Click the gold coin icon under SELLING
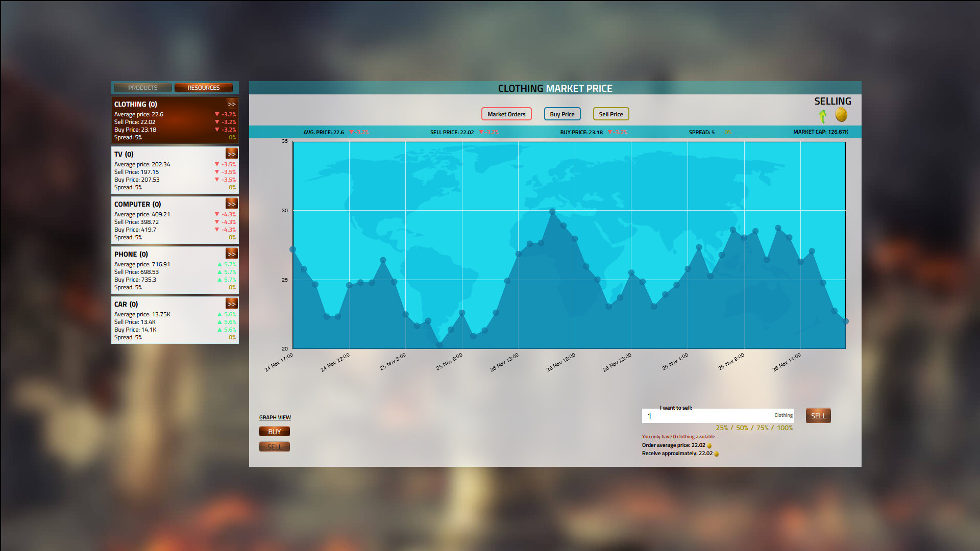 (x=841, y=115)
